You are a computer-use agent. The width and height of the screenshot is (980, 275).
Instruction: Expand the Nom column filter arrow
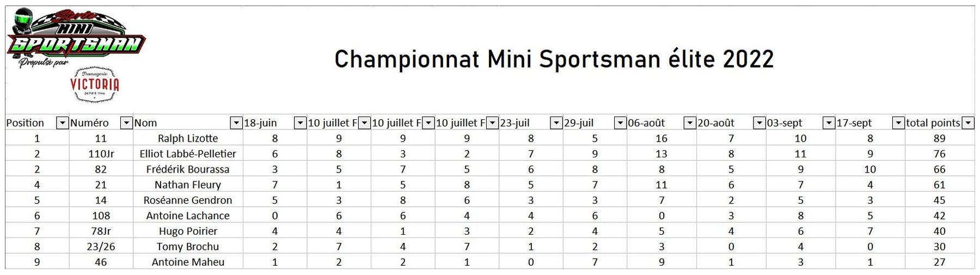[x=236, y=123]
